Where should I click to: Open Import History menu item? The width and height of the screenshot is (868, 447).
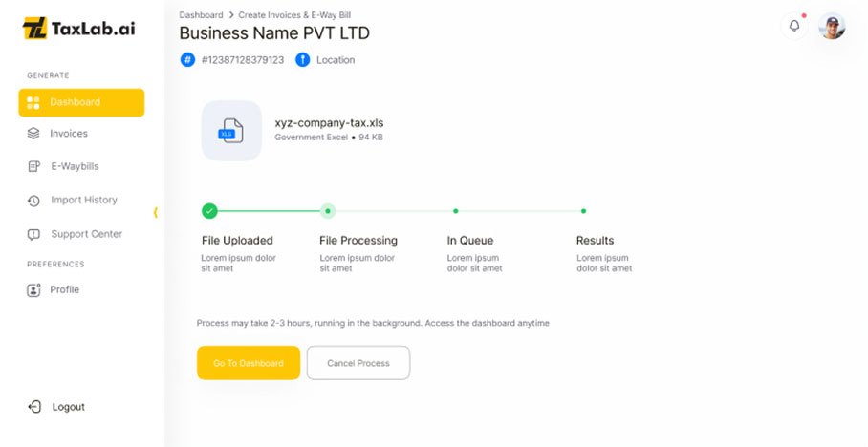pyautogui.click(x=84, y=200)
